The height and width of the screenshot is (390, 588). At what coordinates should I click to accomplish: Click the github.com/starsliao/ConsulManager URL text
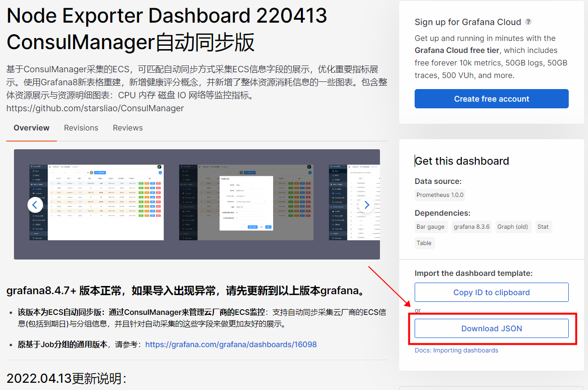coord(95,108)
